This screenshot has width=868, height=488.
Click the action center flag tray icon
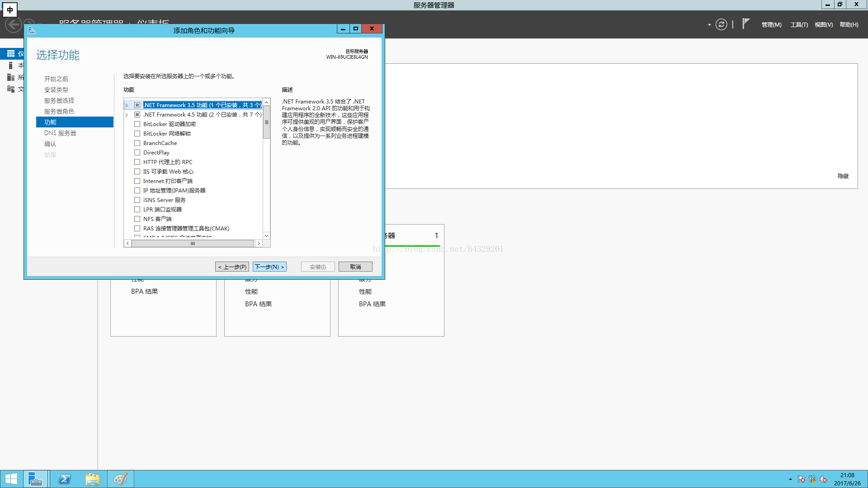point(802,479)
